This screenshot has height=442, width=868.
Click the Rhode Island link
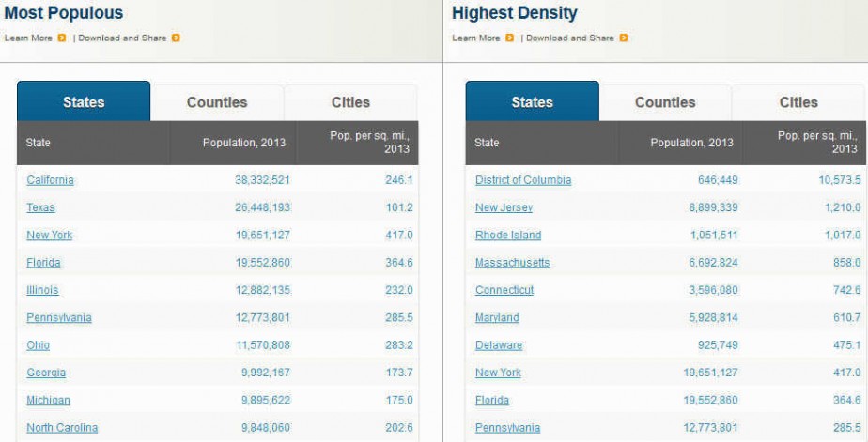(x=508, y=236)
